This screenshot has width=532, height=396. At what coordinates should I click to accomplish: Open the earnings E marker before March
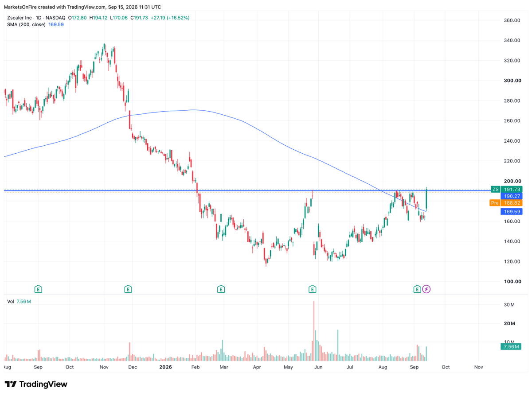[x=221, y=289]
